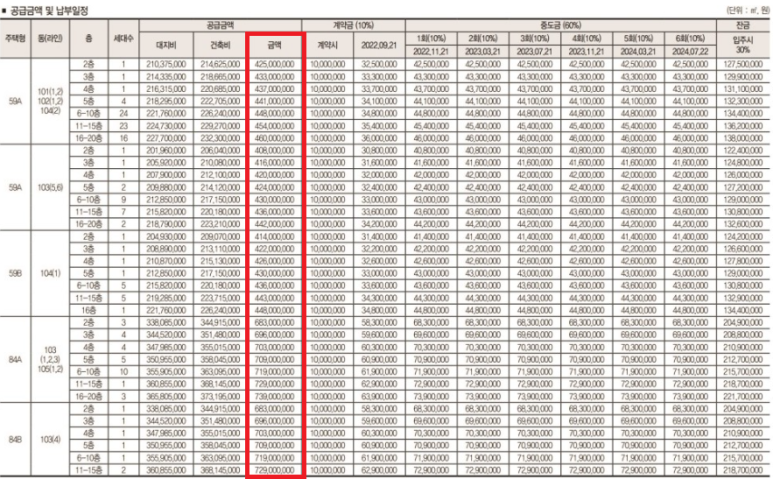
Task: Click the 373,195,000 construction cost cell
Action: tap(220, 396)
